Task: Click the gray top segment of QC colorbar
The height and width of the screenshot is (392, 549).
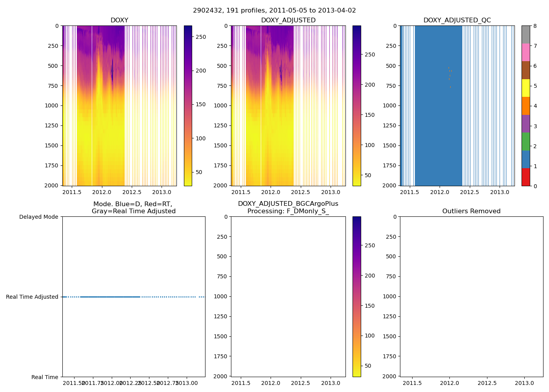Action: [525, 34]
